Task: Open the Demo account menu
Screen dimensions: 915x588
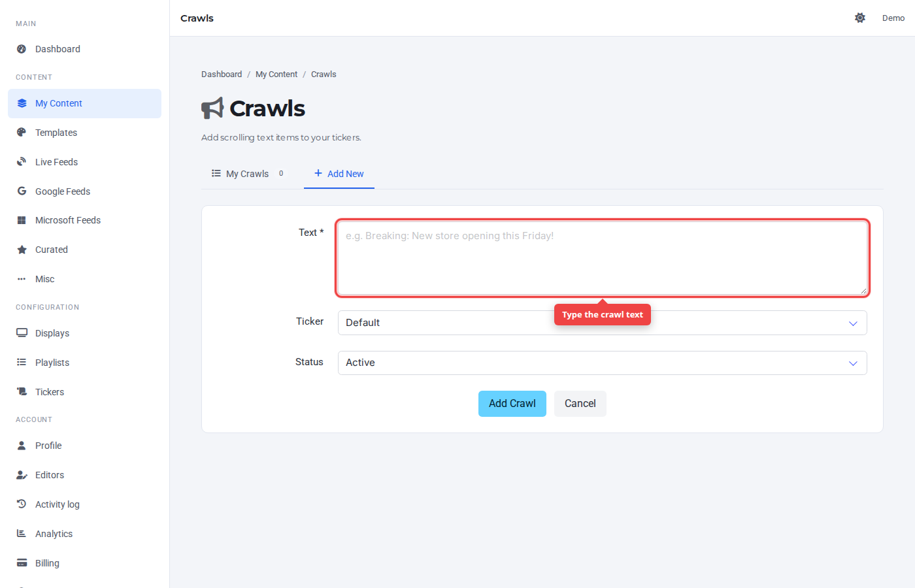Action: 893,18
